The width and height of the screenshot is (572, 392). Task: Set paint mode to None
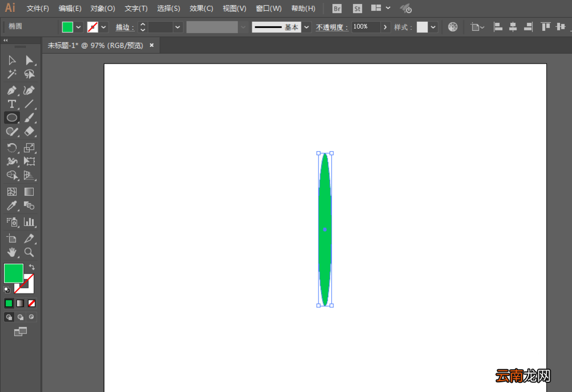coord(31,303)
